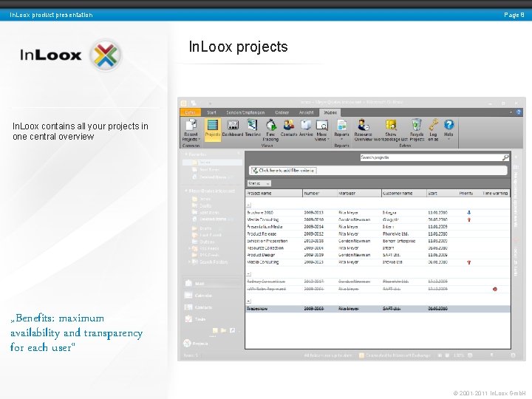Sort by Customer name column header
Image resolution: width=532 pixels, height=399 pixels.
tap(404, 193)
